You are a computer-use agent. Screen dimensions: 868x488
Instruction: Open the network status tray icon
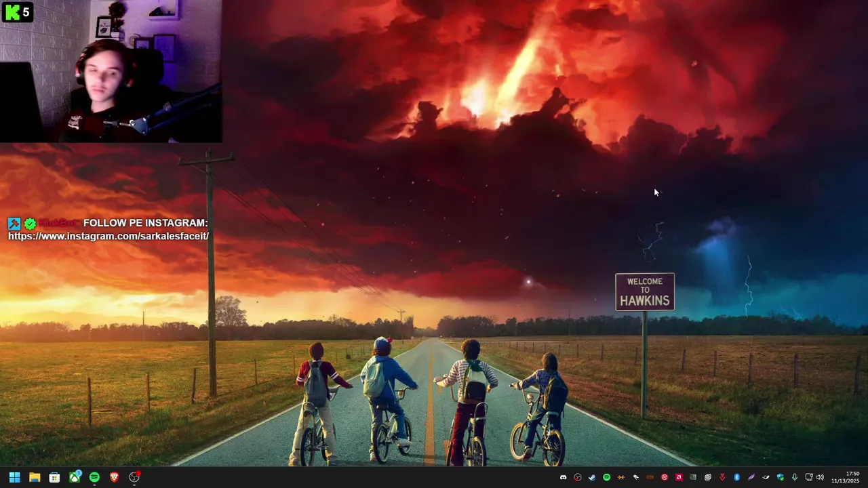(808, 477)
